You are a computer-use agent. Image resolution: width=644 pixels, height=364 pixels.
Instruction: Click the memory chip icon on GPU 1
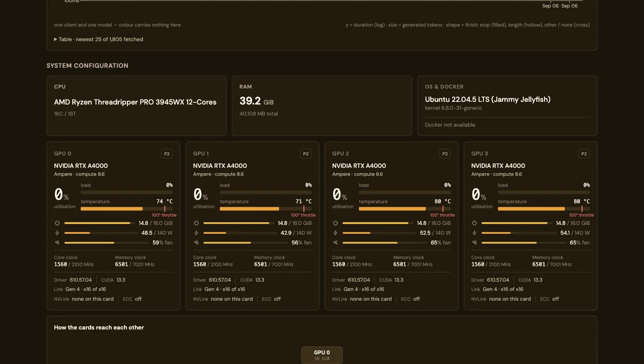coord(196,223)
